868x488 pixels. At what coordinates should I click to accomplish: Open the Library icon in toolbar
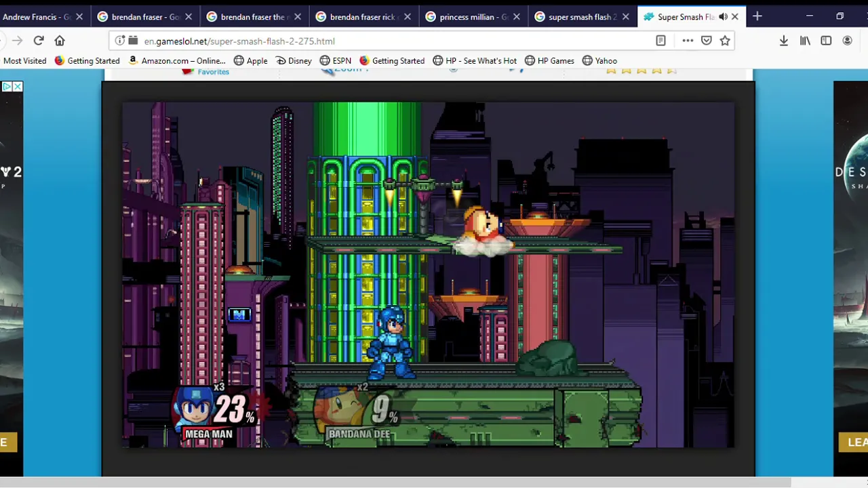click(805, 41)
